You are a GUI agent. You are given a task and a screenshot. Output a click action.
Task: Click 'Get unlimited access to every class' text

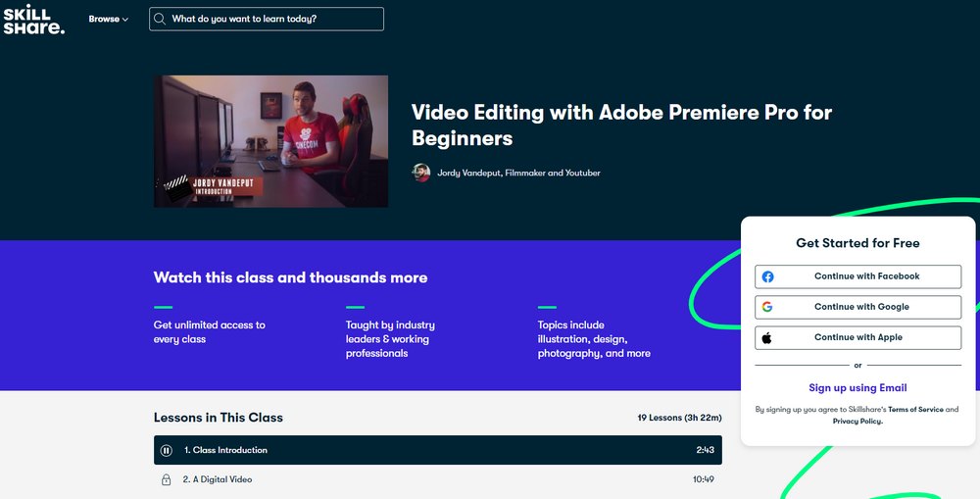coord(210,332)
